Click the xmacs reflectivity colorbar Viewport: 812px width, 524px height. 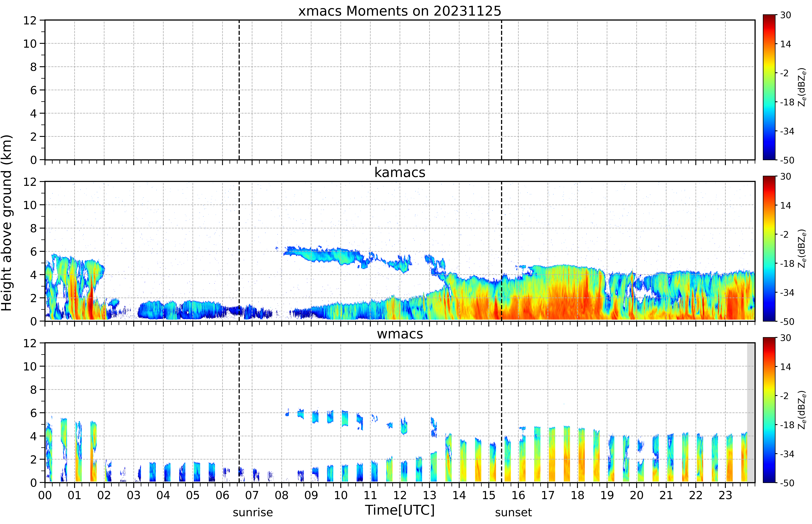click(769, 87)
